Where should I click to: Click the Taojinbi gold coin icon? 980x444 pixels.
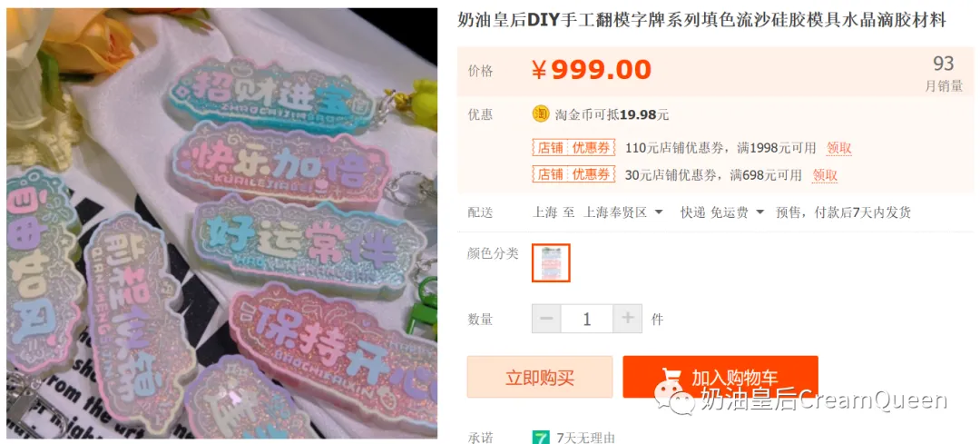[x=540, y=113]
